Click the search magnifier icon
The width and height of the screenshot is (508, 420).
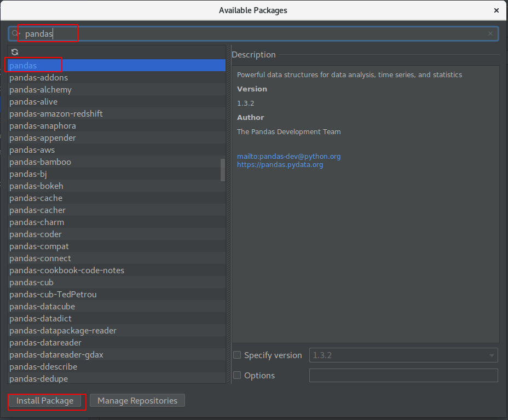pos(15,33)
